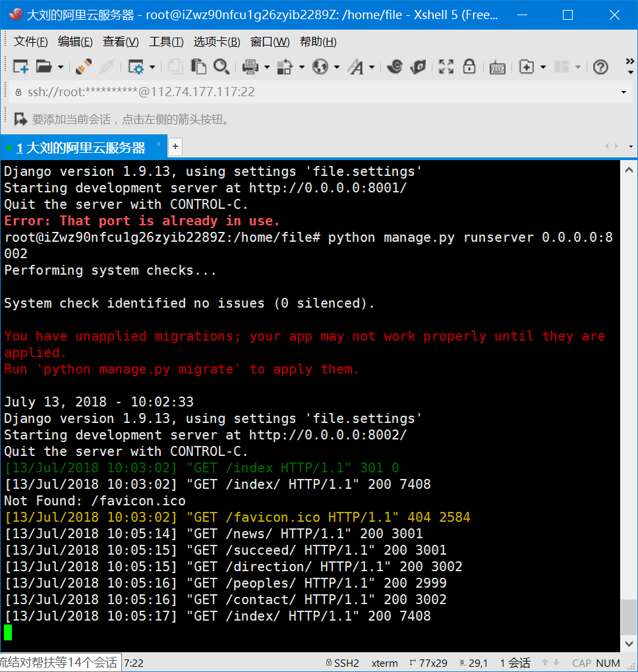Click the status bar up arrow icon
The height and width of the screenshot is (672, 638).
click(545, 663)
